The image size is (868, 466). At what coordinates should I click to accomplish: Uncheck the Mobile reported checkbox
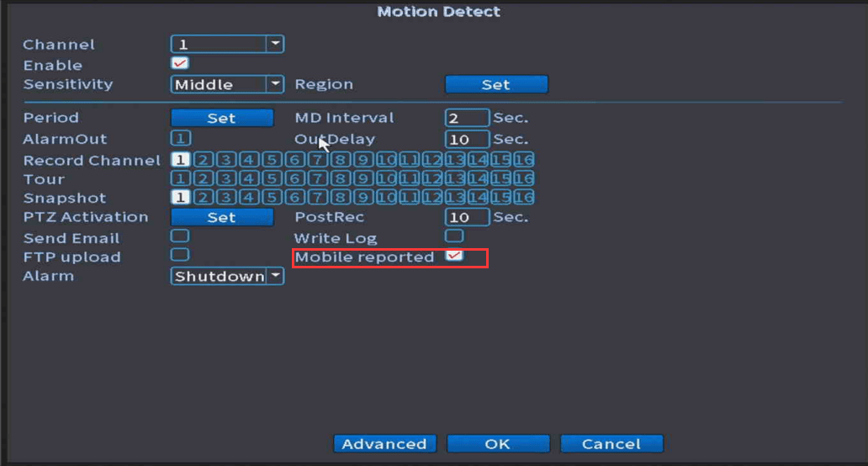tap(454, 256)
